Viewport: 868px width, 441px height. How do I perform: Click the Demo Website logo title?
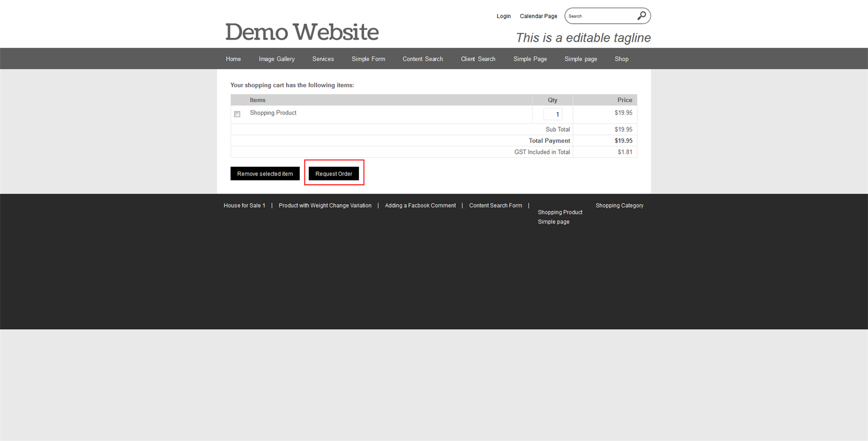coord(302,32)
